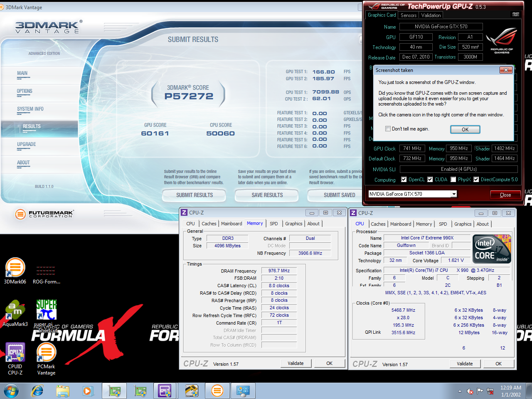The height and width of the screenshot is (399, 532).
Task: Click OK in CPU-Z processor window
Action: click(x=498, y=364)
